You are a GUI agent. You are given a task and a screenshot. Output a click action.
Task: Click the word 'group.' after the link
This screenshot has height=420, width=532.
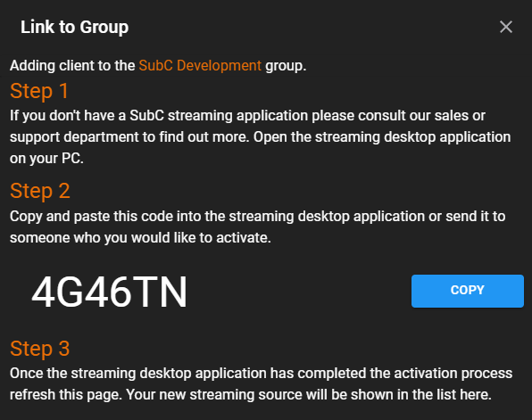pyautogui.click(x=286, y=66)
